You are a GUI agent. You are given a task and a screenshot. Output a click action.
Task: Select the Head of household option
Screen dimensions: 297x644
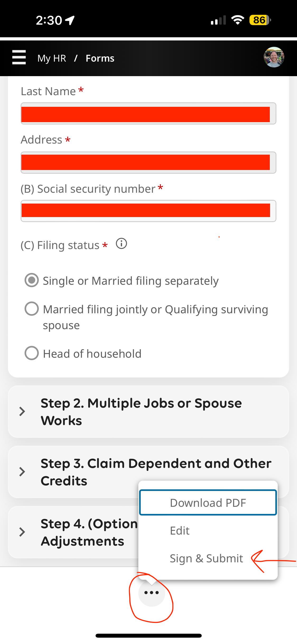(32, 353)
